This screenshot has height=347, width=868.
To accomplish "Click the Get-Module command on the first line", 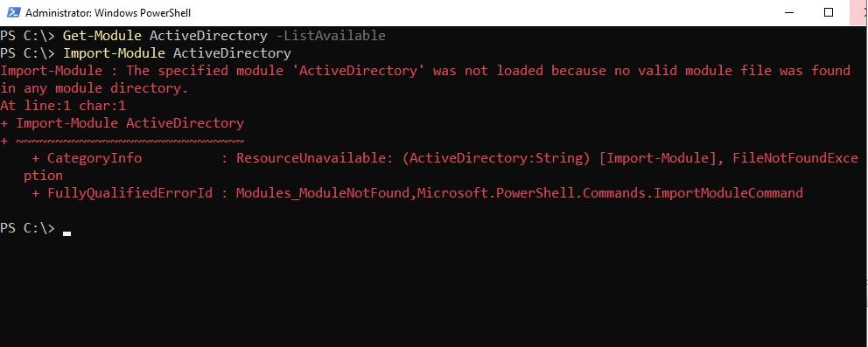I will point(102,36).
